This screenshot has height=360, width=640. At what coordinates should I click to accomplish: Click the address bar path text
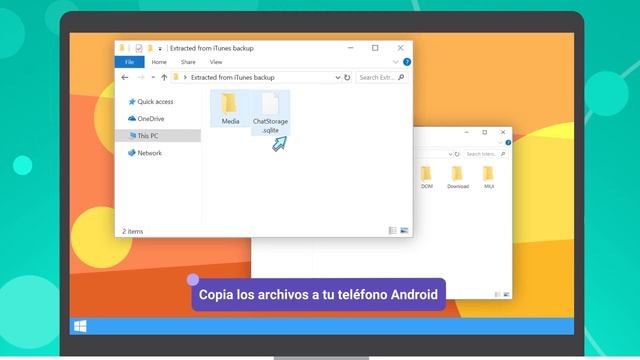233,77
